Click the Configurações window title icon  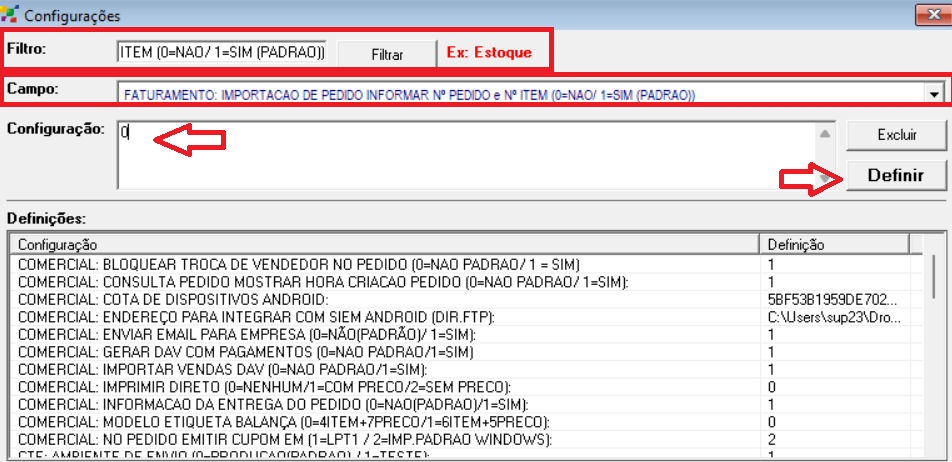pos(11,14)
